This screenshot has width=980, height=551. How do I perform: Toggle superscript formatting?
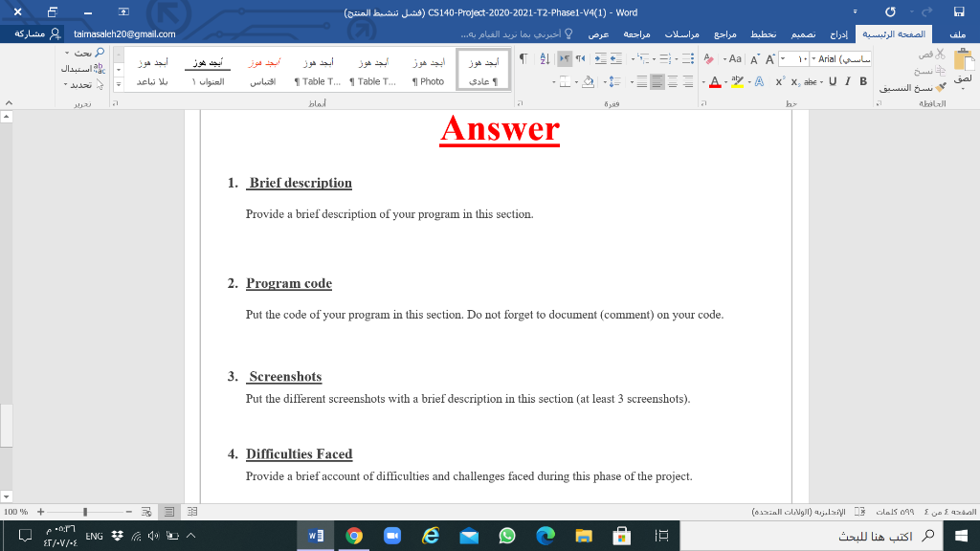pyautogui.click(x=779, y=80)
